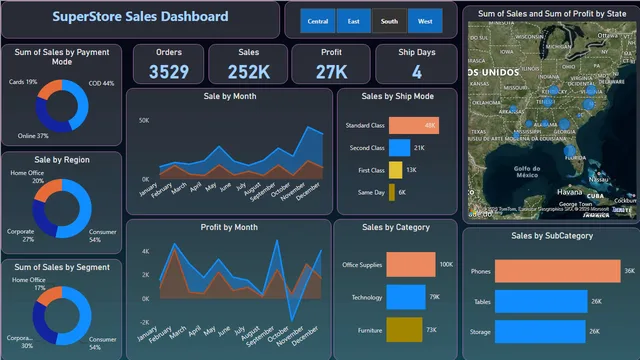Screen dimensions: 640x360
Task: Click the 50K axis label on Sale by Month
Action: click(144, 120)
